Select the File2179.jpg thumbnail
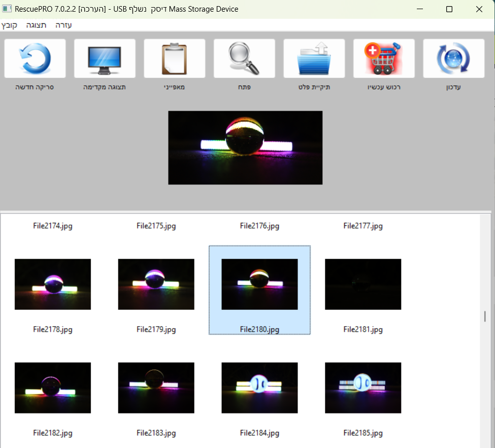The width and height of the screenshot is (495, 448). click(x=156, y=284)
